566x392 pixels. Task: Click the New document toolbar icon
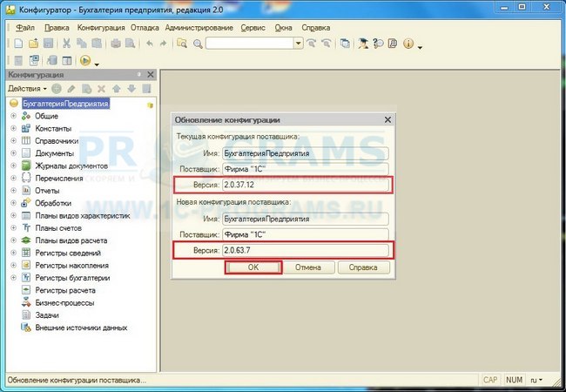(x=17, y=44)
